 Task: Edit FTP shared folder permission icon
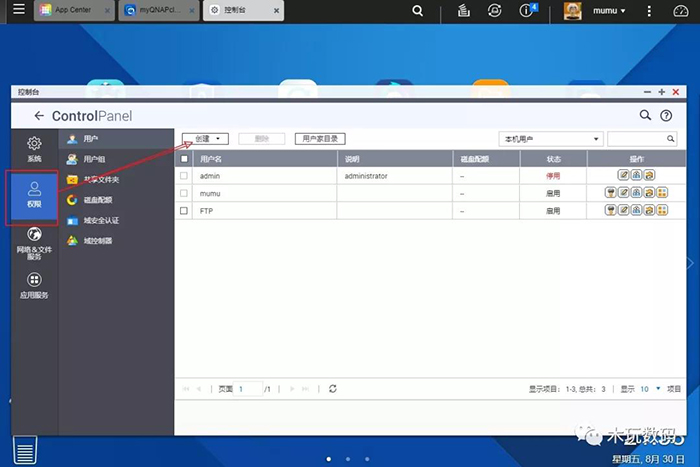[x=650, y=210]
